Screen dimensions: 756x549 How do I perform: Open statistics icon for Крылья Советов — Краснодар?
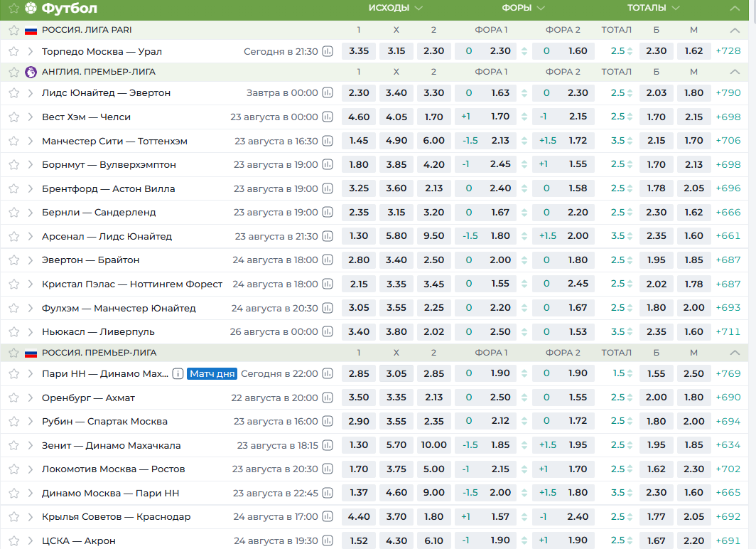[328, 517]
